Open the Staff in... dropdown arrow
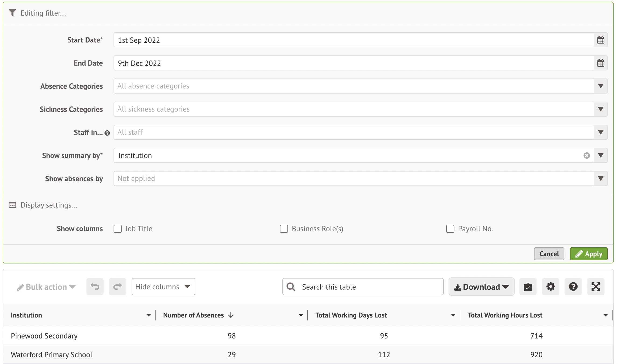 pyautogui.click(x=600, y=132)
